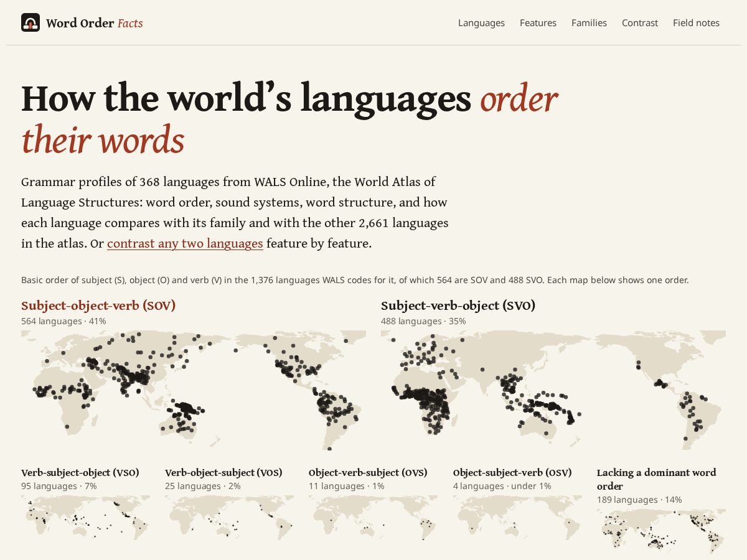The height and width of the screenshot is (560, 747).
Task: Click the 'Grammar profiles of 368 languages' paragraph
Action: pos(235,213)
